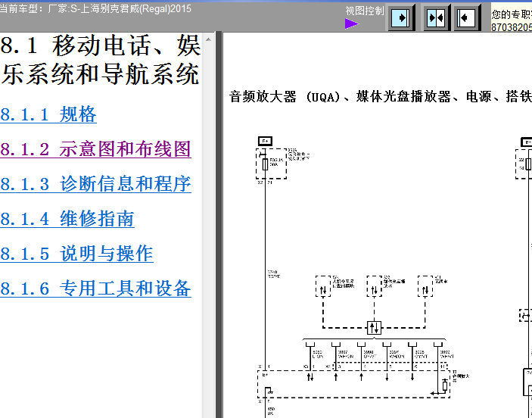
Task: Open link 8.1.6 专用工具和设备
Action: point(95,289)
